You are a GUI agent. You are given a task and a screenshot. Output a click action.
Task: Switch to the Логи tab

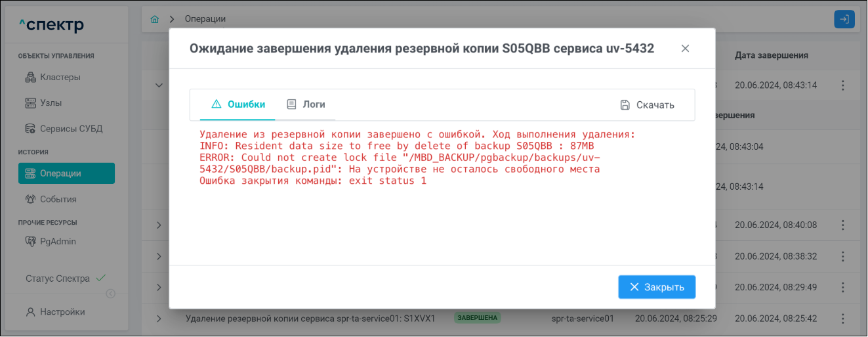point(306,104)
